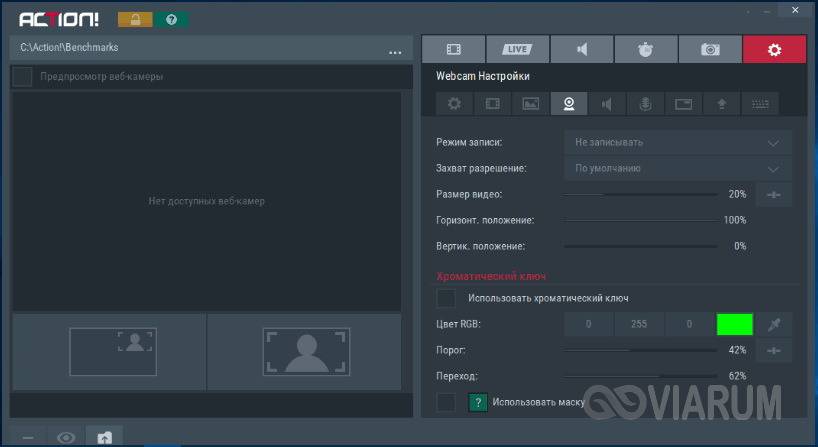Image resolution: width=818 pixels, height=447 pixels.
Task: Open the capture resolution dropdown
Action: coord(677,168)
